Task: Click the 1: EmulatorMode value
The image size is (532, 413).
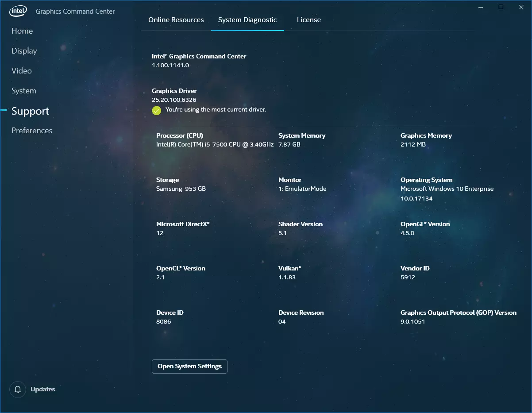Action: (302, 189)
